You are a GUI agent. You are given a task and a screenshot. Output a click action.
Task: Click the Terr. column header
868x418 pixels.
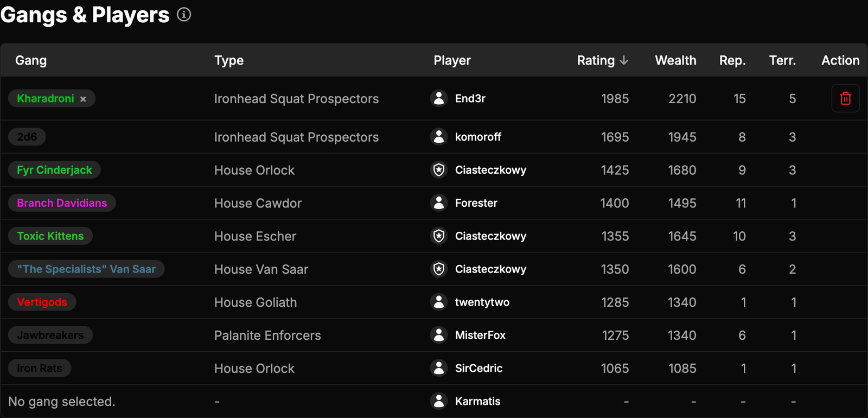[782, 60]
